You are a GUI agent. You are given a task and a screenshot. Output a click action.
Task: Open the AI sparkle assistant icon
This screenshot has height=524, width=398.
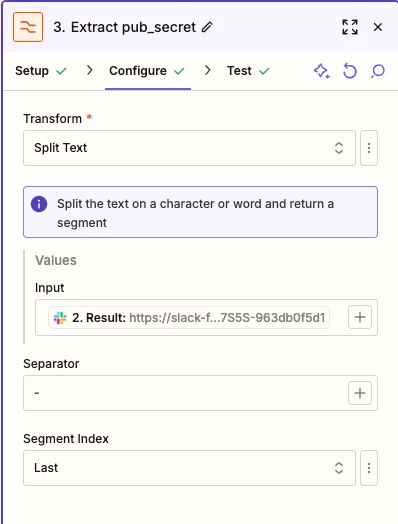pyautogui.click(x=321, y=71)
